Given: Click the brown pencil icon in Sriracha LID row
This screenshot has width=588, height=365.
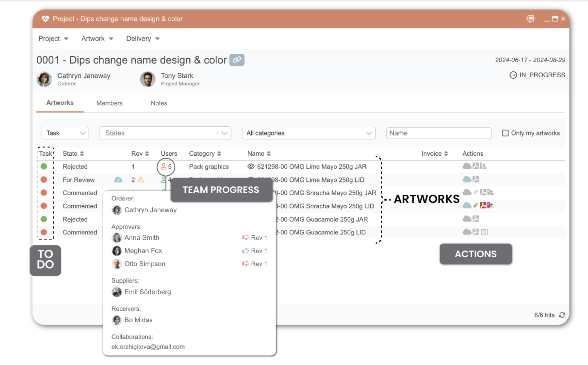Looking at the screenshot, I should (476, 205).
